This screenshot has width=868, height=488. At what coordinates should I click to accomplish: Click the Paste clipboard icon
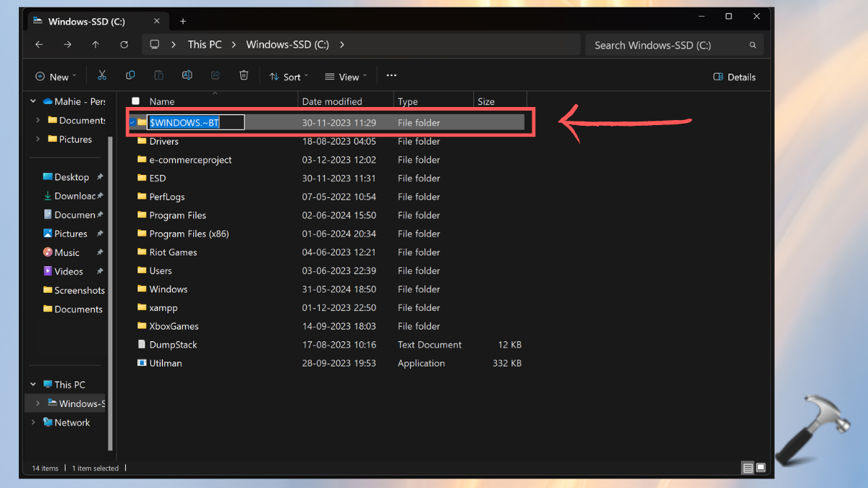tap(158, 76)
